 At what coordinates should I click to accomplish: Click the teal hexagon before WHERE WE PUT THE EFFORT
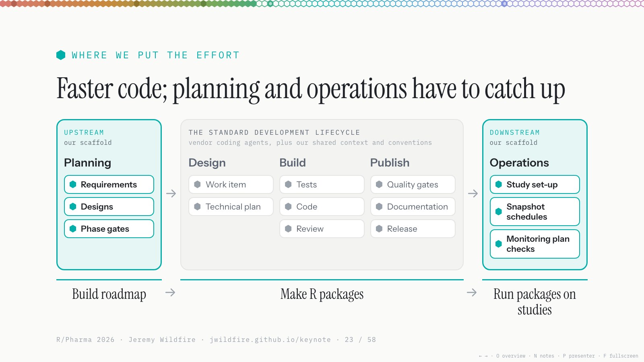(x=61, y=55)
